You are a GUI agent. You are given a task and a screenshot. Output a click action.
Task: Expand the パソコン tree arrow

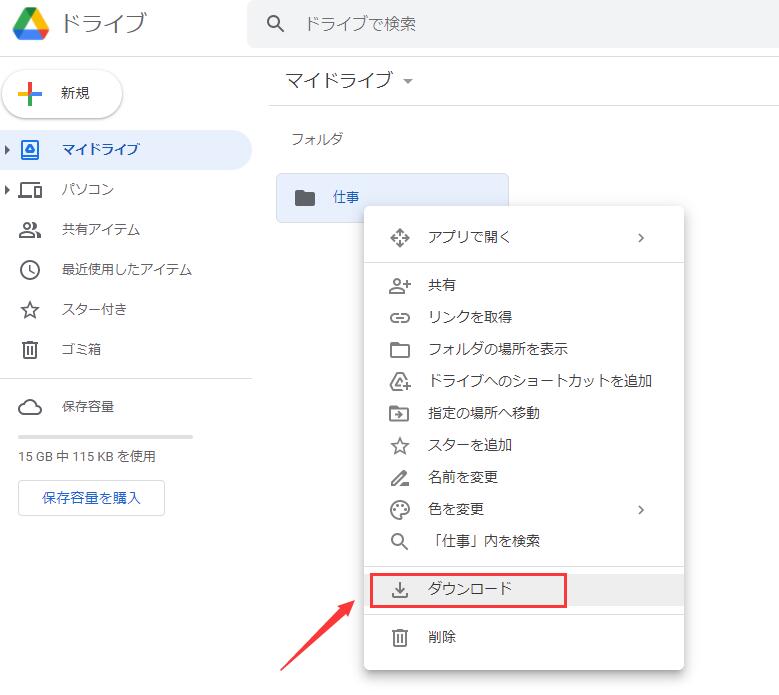click(7, 190)
